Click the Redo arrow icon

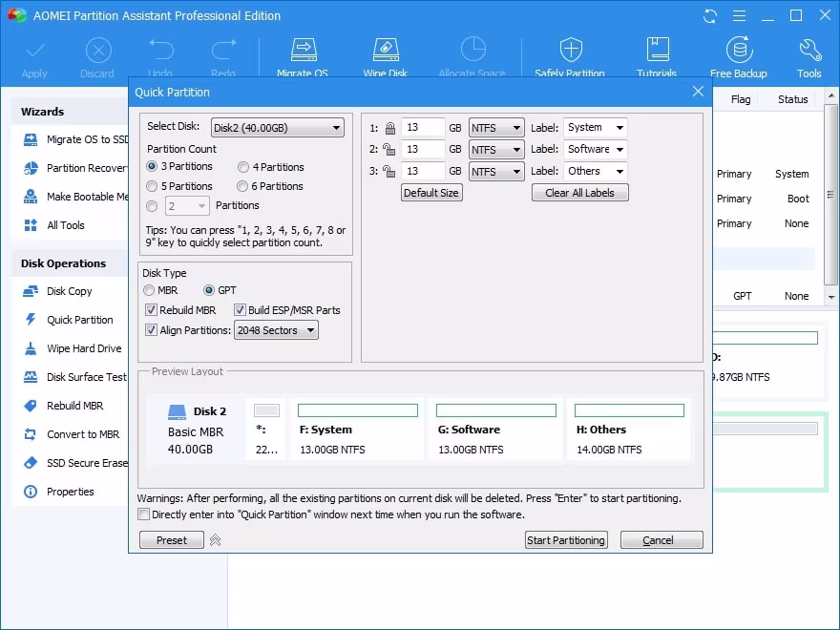pos(223,51)
